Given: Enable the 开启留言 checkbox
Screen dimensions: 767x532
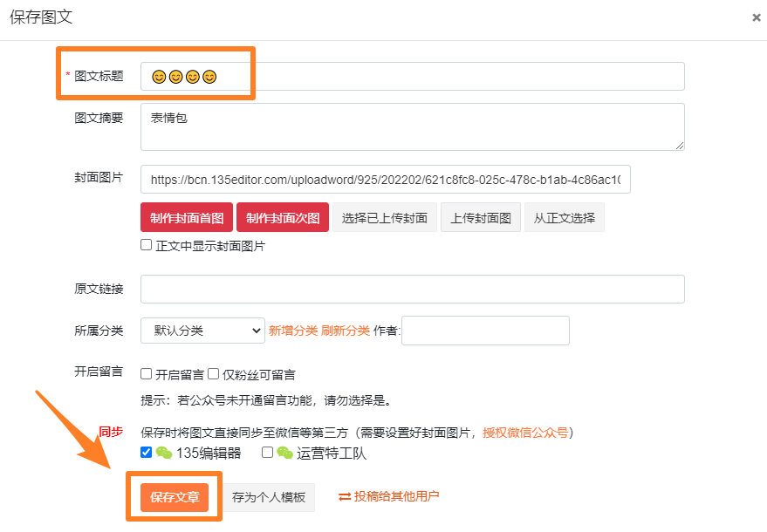Looking at the screenshot, I should [147, 374].
